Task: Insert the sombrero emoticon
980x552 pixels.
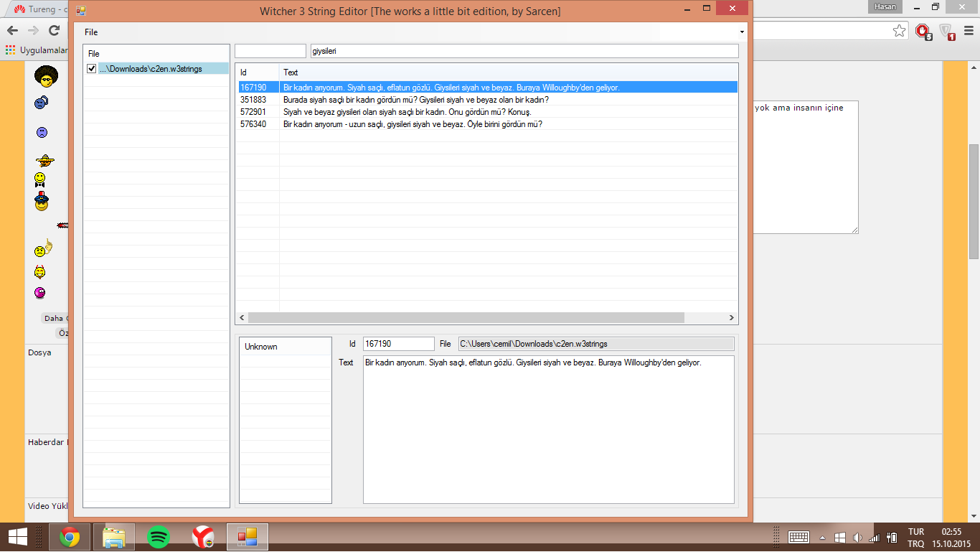Action: tap(44, 160)
